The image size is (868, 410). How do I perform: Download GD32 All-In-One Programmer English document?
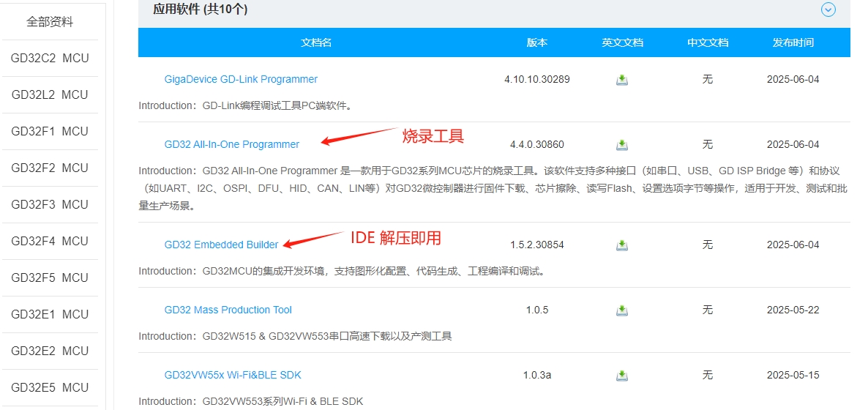tap(622, 145)
